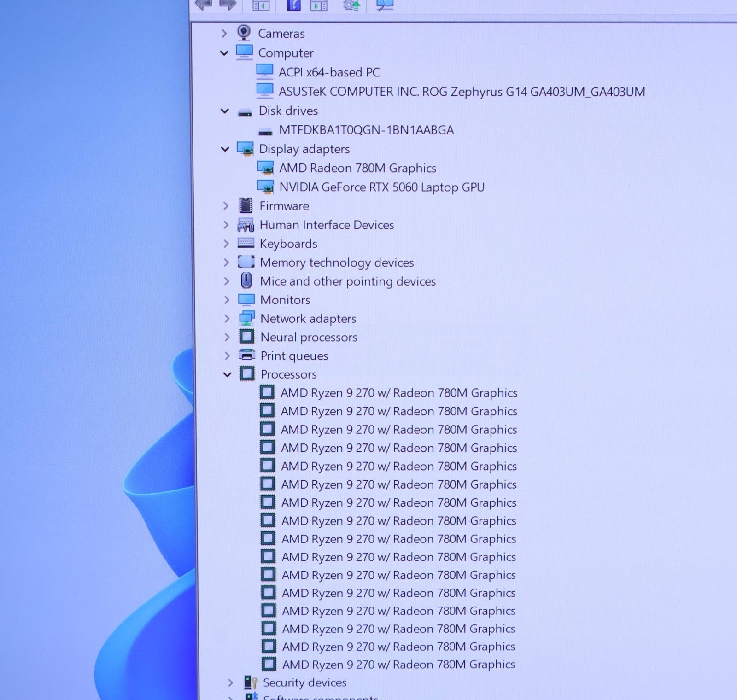Click the Scan for hardware changes icon
This screenshot has width=737, height=700.
pos(385,5)
